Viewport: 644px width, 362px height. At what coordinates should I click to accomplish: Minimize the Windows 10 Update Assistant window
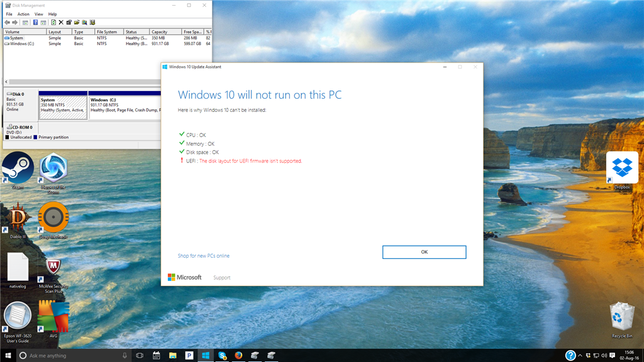[445, 67]
